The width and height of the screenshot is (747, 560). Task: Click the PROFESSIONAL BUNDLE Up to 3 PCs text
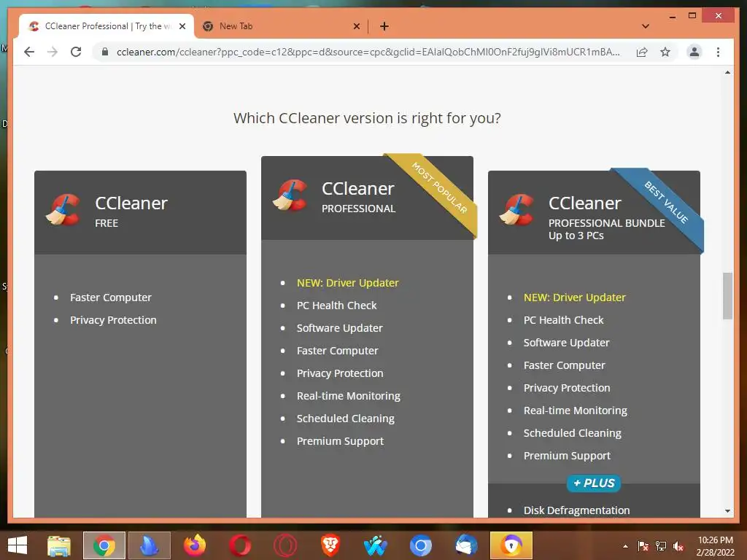click(x=606, y=229)
